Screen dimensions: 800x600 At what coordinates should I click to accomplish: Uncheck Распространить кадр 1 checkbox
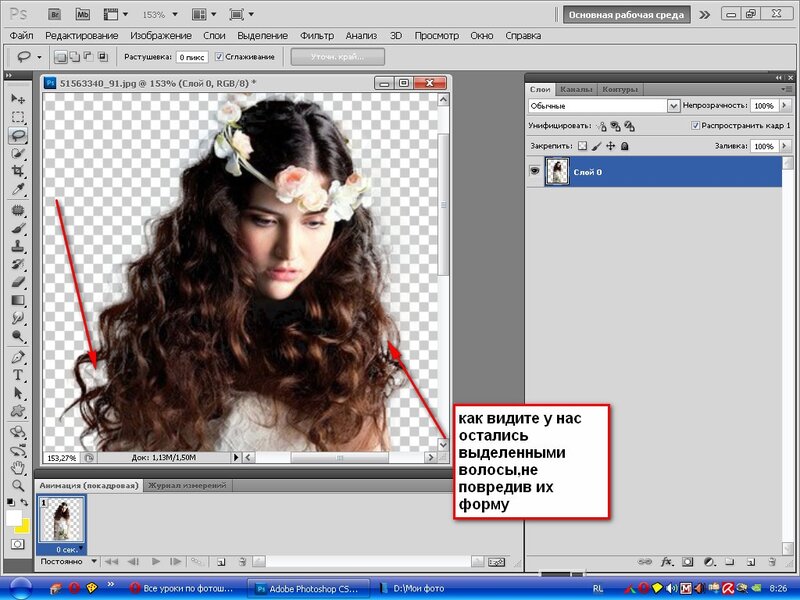pyautogui.click(x=695, y=126)
